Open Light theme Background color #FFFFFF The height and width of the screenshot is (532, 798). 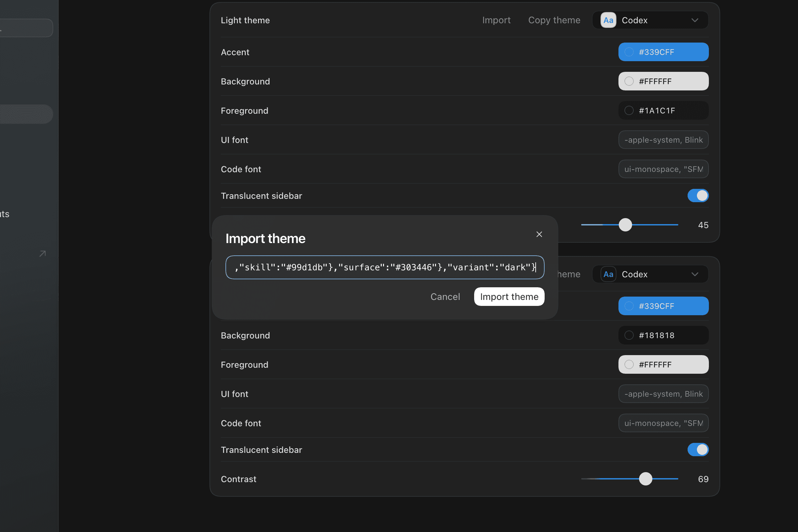click(x=663, y=81)
